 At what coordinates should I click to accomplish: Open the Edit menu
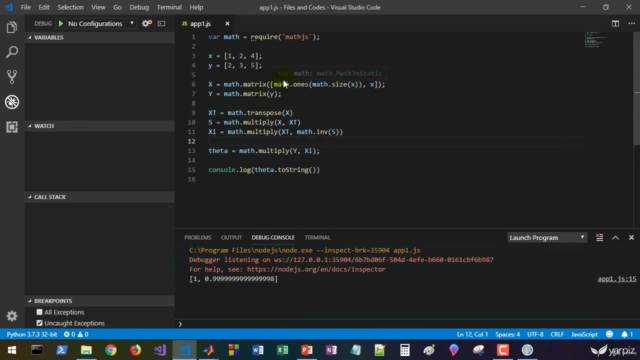(44, 7)
